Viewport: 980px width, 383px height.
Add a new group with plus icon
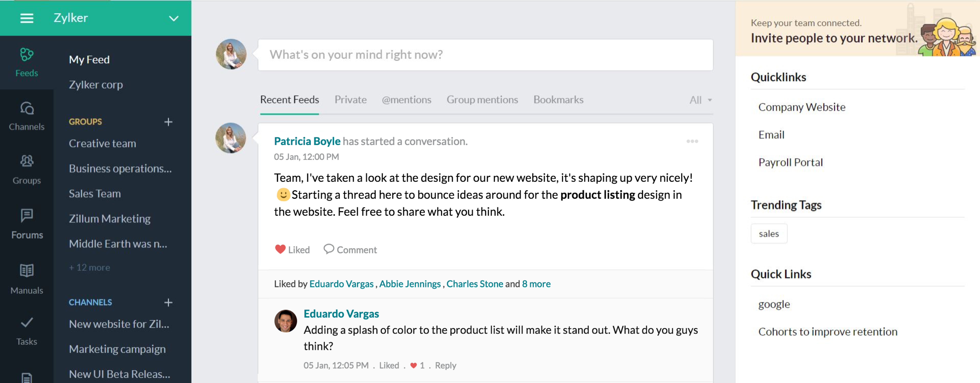click(x=168, y=122)
